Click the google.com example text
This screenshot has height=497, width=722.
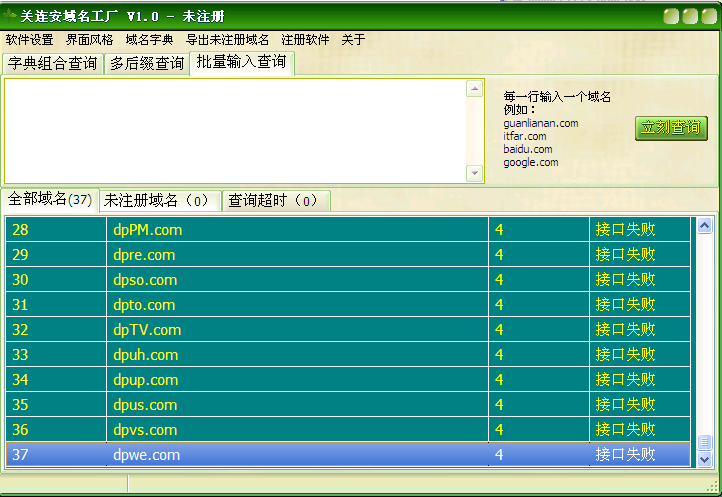point(530,162)
